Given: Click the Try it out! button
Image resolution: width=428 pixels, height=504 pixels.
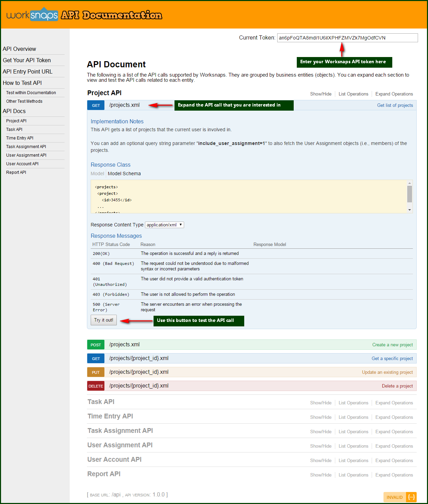Looking at the screenshot, I should click(104, 320).
